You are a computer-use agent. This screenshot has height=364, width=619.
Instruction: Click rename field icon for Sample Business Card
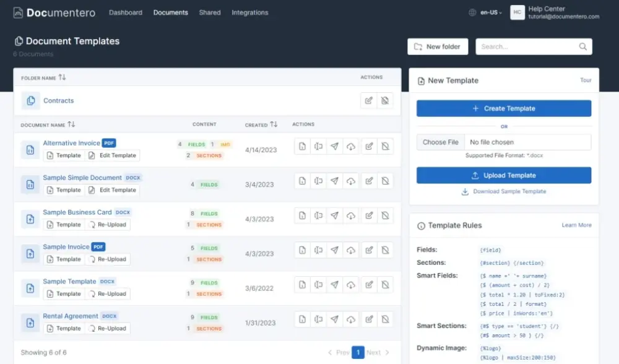pyautogui.click(x=318, y=216)
